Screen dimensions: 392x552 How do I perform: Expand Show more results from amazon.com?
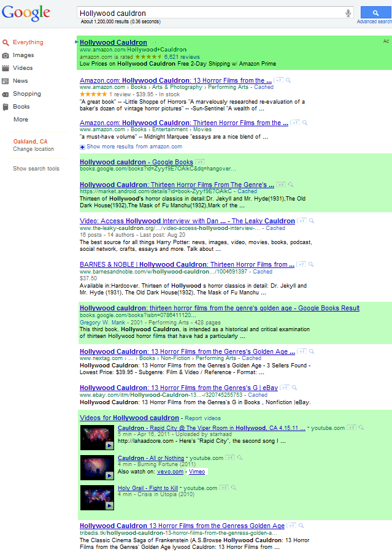coord(134,147)
